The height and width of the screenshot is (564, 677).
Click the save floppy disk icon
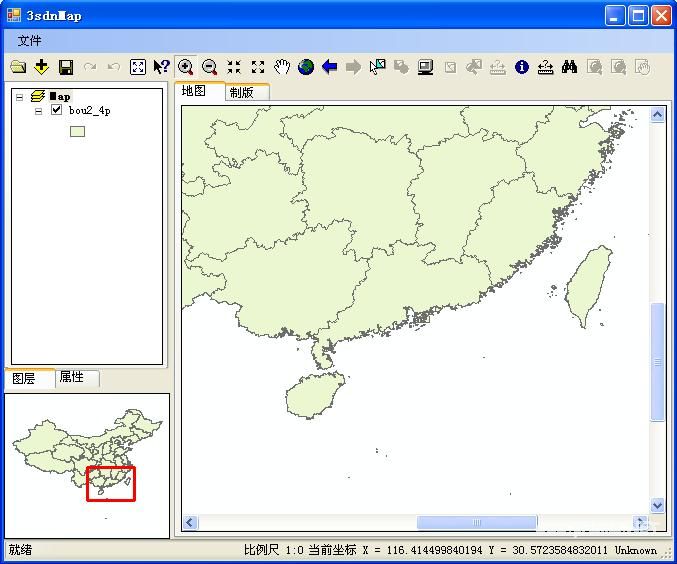[65, 67]
